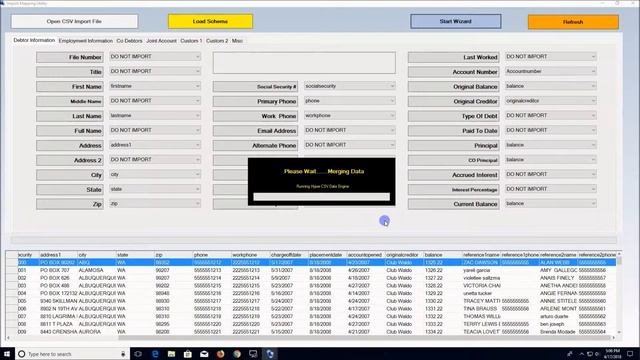
Task: Open the Middle Name mapping dropdown
Action: click(155, 101)
